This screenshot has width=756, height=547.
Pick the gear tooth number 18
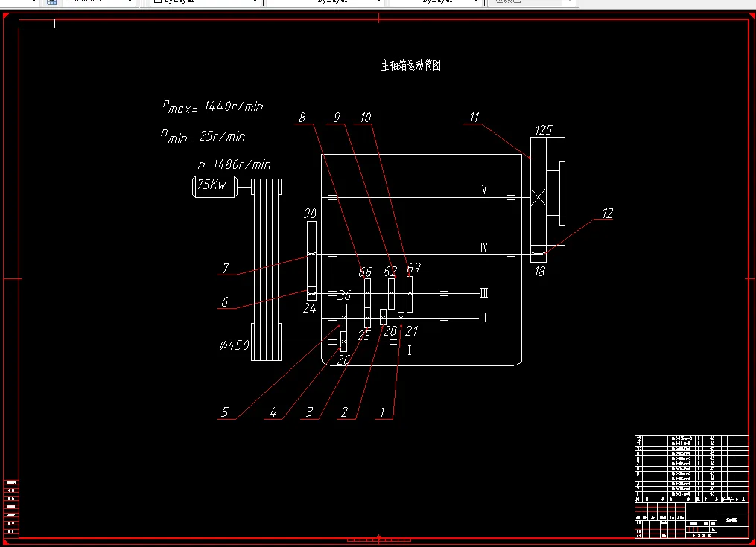[x=539, y=272]
